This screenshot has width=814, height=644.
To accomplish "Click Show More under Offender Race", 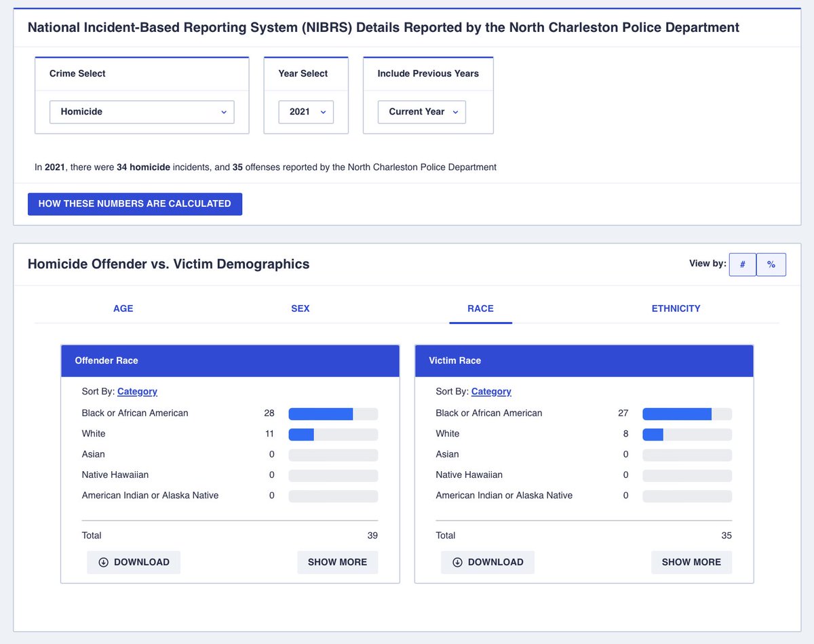I will [x=338, y=562].
